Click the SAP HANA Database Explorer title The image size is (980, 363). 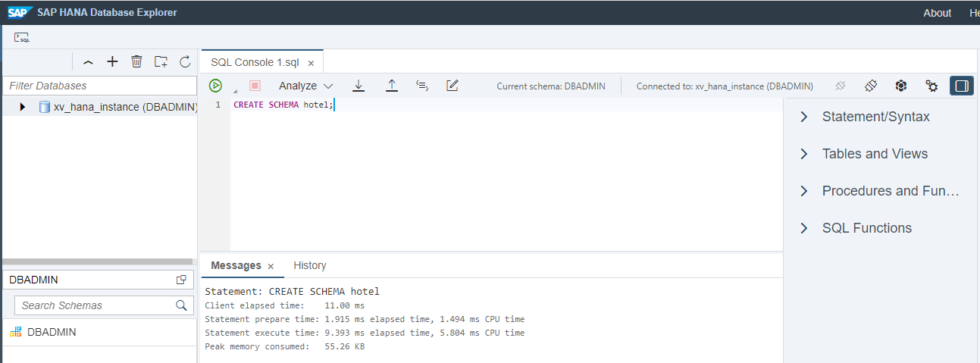pyautogui.click(x=106, y=12)
